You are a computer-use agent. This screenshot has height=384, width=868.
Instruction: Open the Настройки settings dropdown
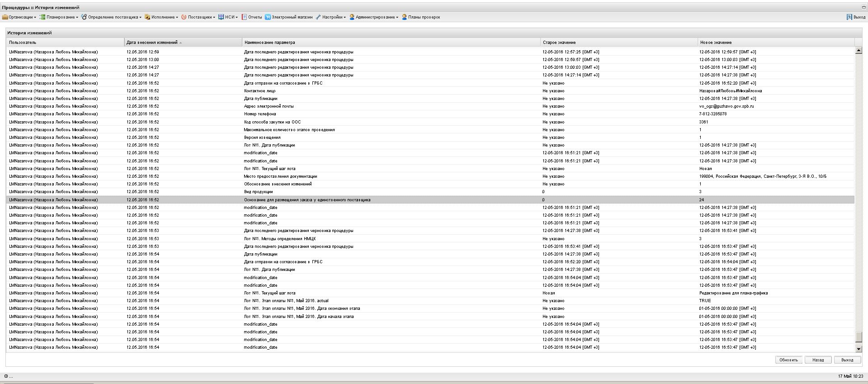pyautogui.click(x=330, y=17)
